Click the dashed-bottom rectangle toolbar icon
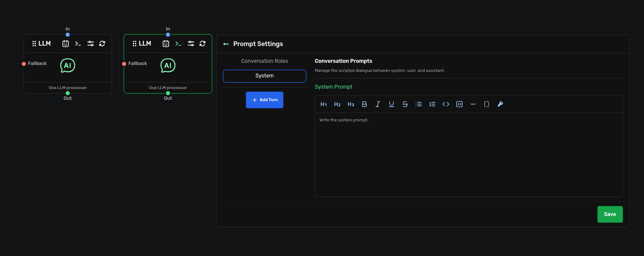 [487, 104]
